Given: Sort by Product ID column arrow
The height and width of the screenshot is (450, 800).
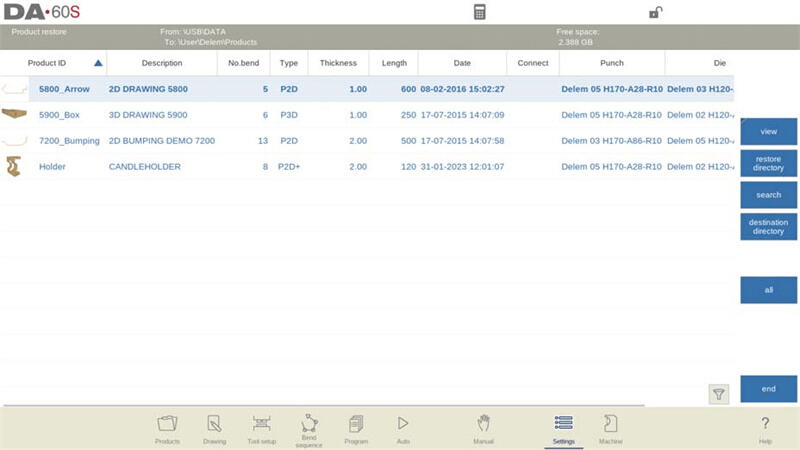Looking at the screenshot, I should coord(98,63).
